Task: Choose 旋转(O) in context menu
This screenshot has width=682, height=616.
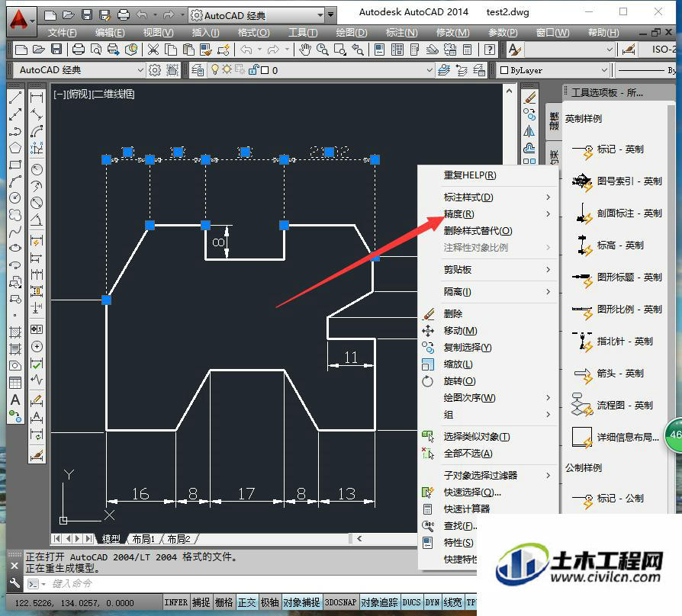Action: coord(488,381)
